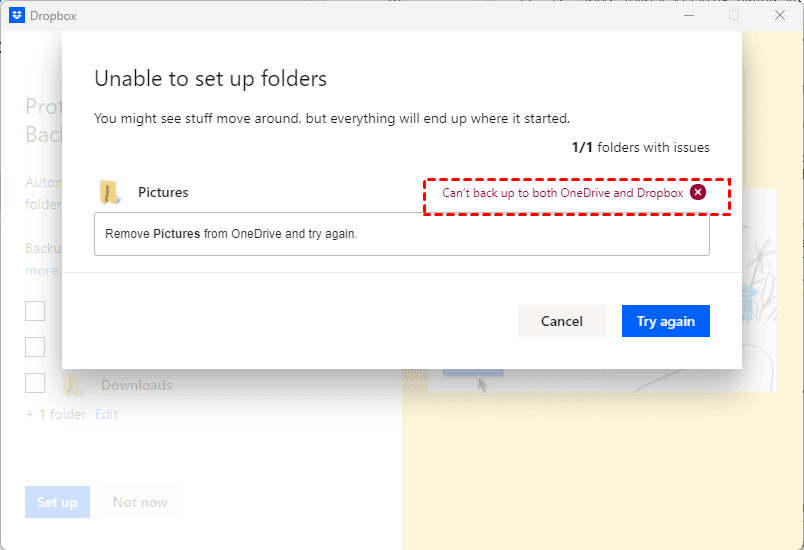Screen dimensions: 804x550
Task: Close the Dropbox window
Action: [780, 15]
